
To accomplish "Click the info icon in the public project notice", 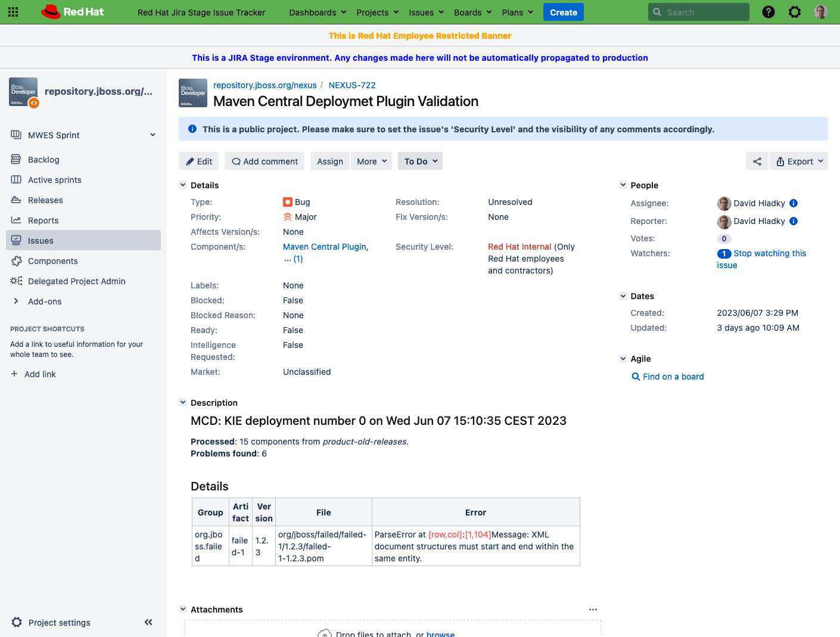I will 192,129.
